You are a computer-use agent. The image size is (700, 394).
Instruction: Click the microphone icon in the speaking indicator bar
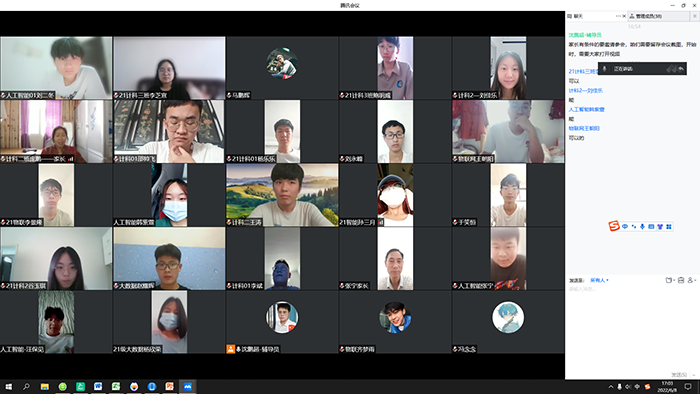click(x=604, y=69)
